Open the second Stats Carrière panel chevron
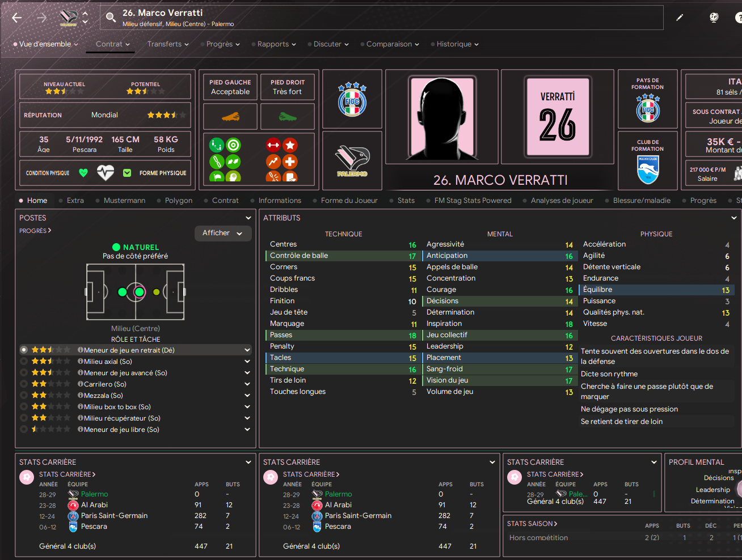This screenshot has width=742, height=560. 492,463
